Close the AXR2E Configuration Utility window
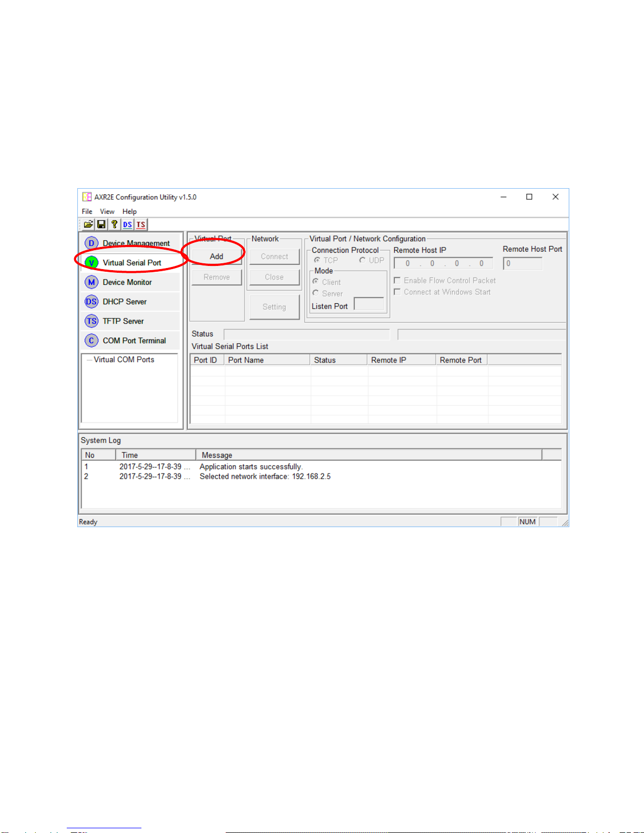The image size is (644, 833). click(x=555, y=197)
